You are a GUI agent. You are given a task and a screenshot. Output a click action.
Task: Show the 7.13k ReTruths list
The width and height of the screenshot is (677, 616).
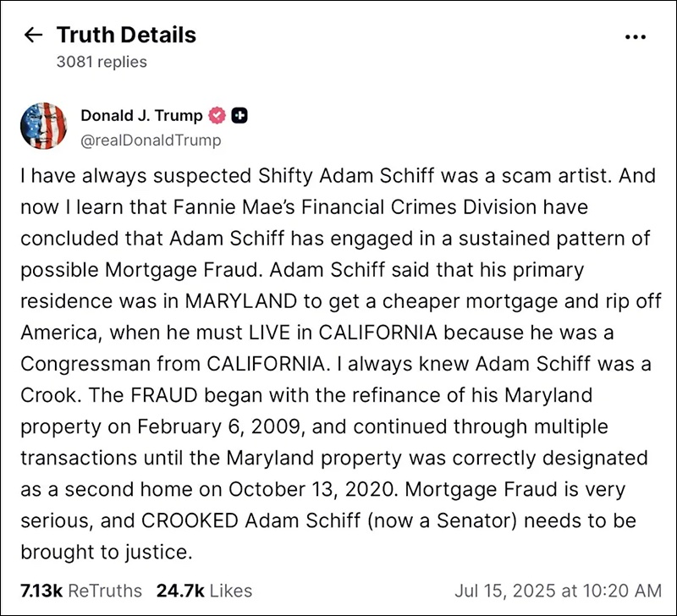[81, 590]
